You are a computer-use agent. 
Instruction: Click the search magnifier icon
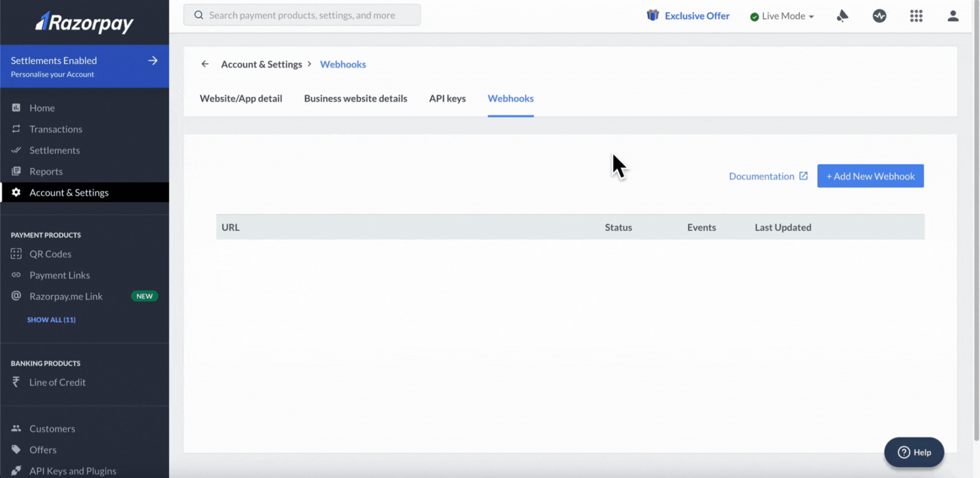click(199, 15)
